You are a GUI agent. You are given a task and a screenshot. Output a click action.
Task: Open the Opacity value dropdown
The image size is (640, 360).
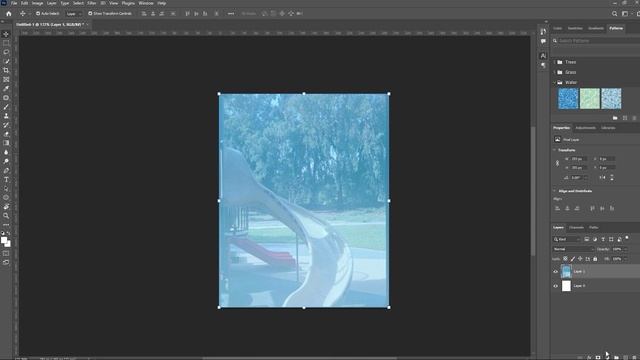pos(626,249)
